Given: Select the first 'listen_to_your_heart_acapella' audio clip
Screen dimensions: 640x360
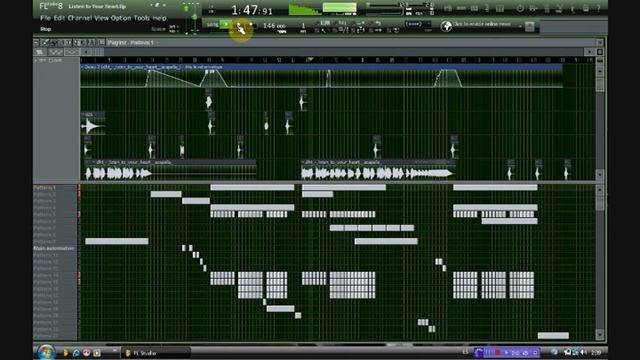Looking at the screenshot, I should tap(170, 169).
